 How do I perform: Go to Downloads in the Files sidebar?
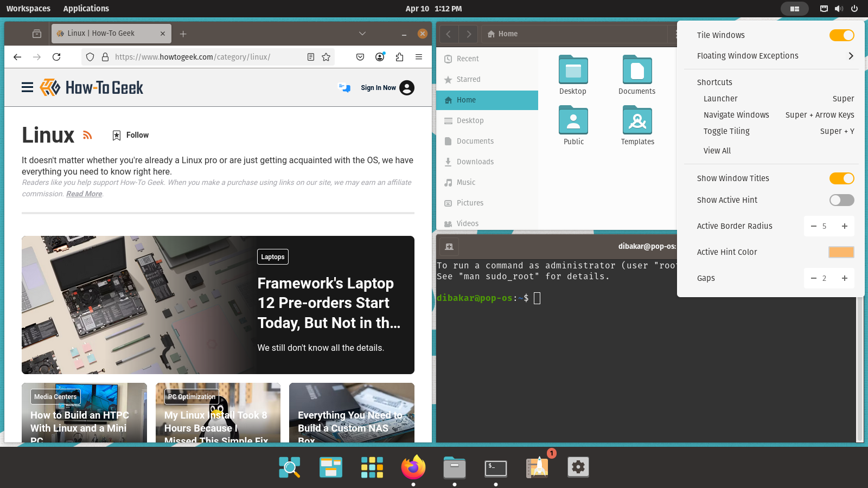(x=487, y=162)
